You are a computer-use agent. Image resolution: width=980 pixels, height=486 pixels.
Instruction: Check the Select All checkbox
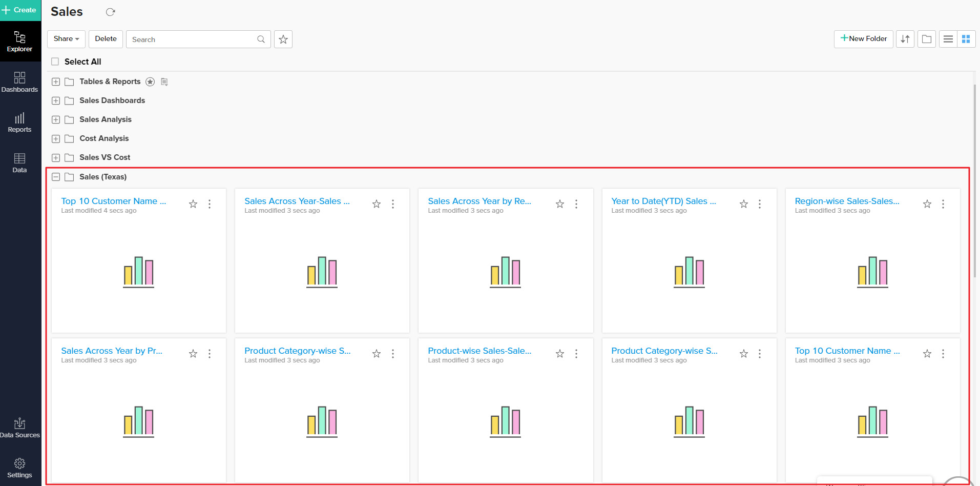55,62
